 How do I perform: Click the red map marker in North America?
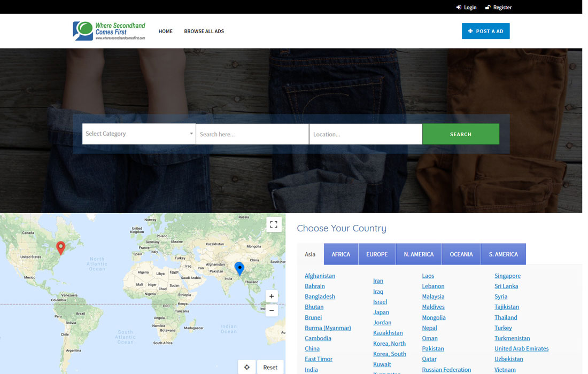tap(61, 247)
